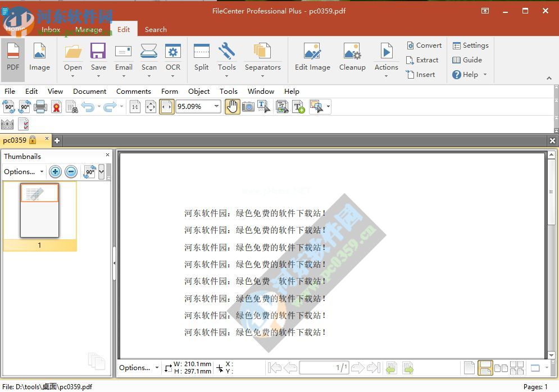Click the Convert button
This screenshot has height=392, width=559.
coord(424,45)
